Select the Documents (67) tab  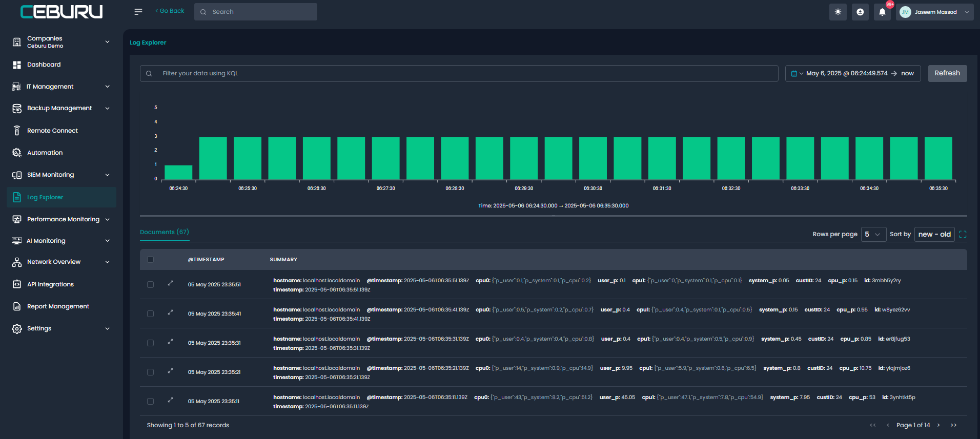[x=165, y=232]
